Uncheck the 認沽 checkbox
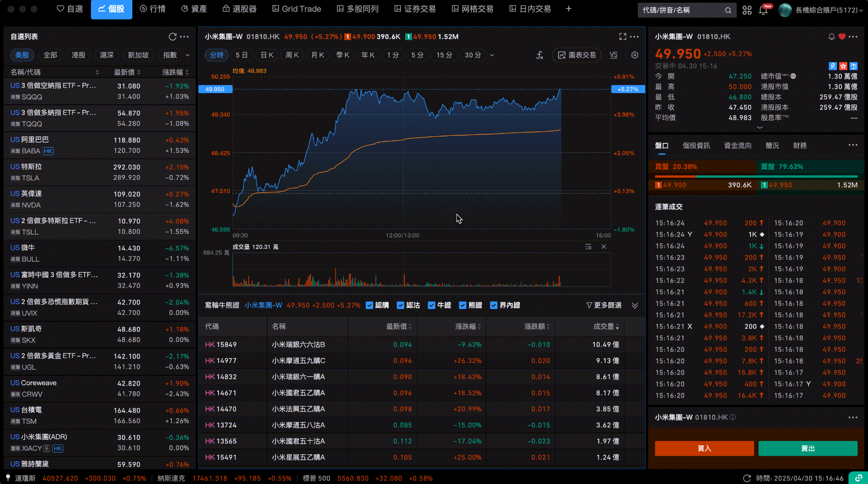The image size is (868, 484). 401,305
